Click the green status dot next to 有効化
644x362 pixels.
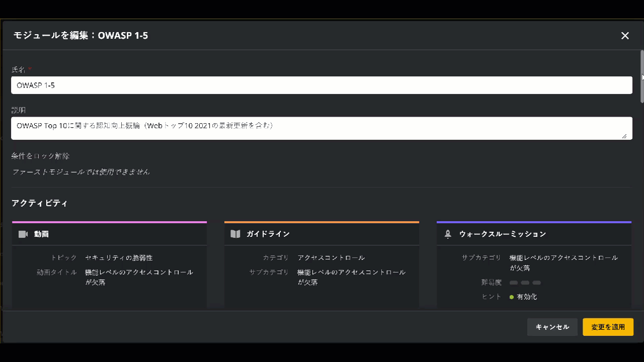coord(512,297)
